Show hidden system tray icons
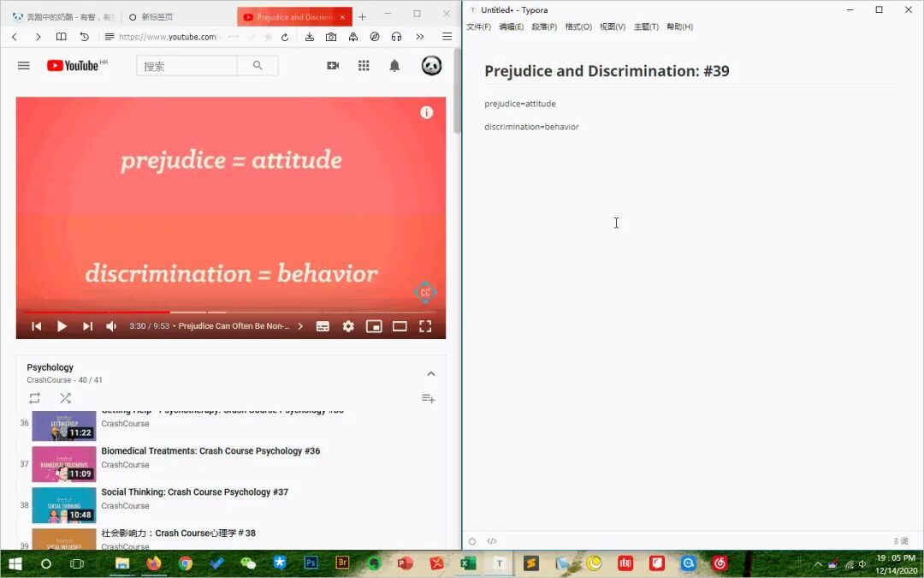 tap(818, 564)
